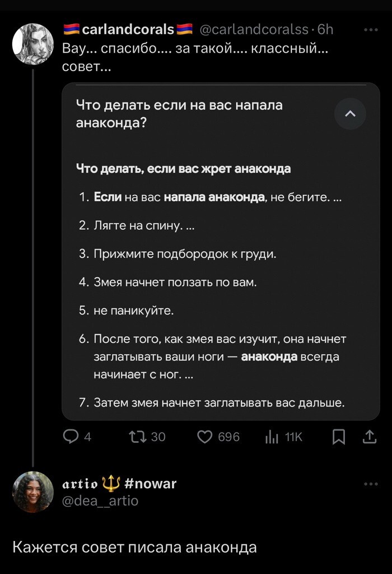Bookmark the carlandcorals tweet

pyautogui.click(x=339, y=437)
